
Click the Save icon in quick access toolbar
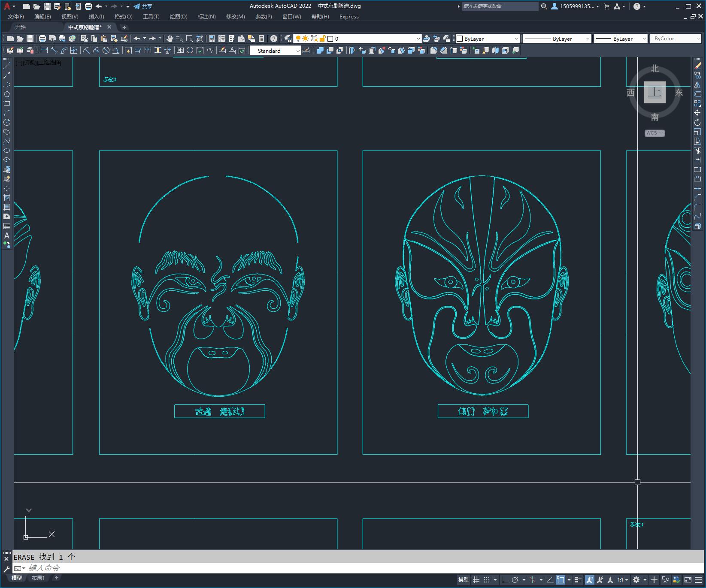(47, 6)
